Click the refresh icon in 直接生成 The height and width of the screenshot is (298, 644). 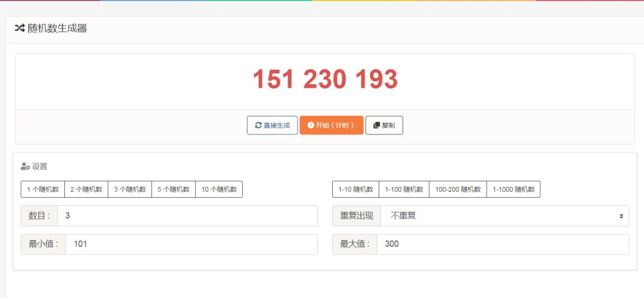click(x=258, y=125)
